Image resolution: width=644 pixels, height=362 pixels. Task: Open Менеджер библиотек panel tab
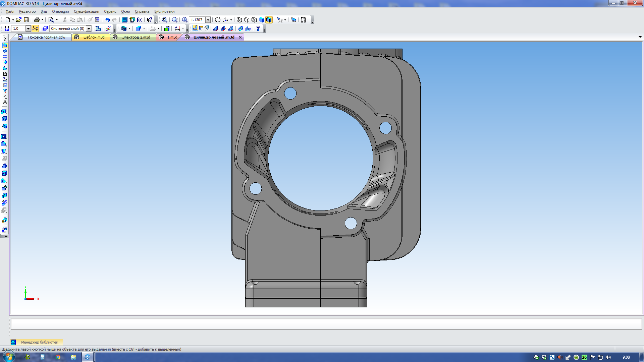point(36,342)
